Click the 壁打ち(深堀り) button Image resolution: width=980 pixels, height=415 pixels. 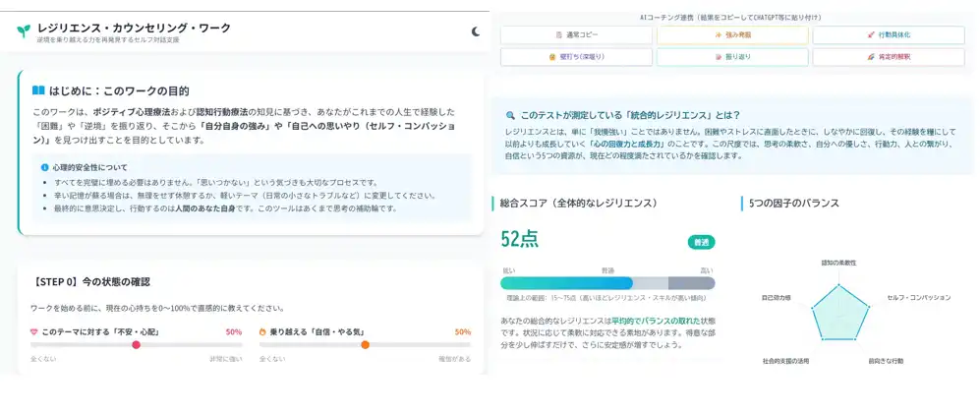tap(576, 57)
